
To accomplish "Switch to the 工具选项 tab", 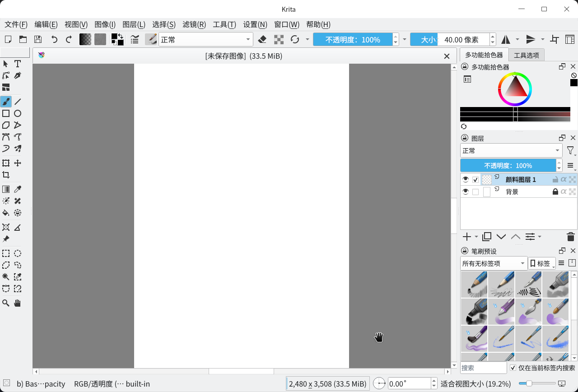I will [527, 55].
